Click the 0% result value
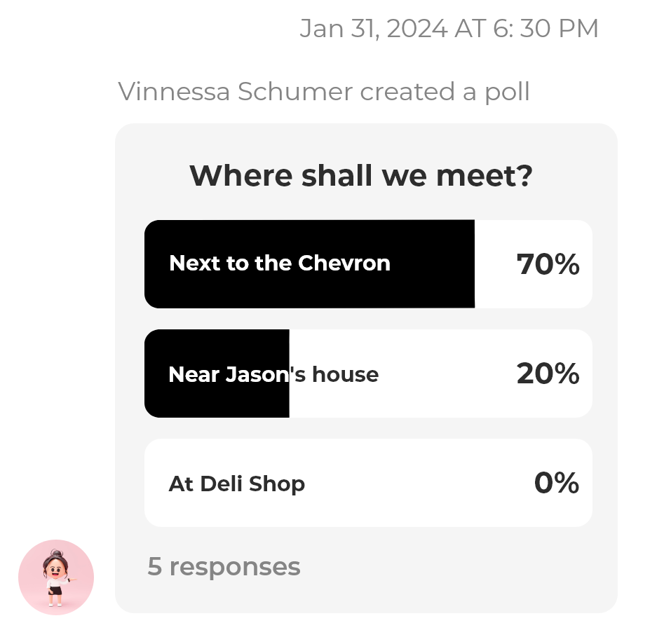The width and height of the screenshot is (657, 644). (x=557, y=483)
